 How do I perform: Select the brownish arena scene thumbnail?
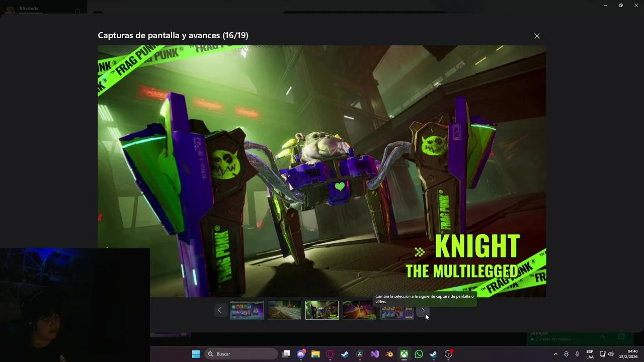[284, 310]
